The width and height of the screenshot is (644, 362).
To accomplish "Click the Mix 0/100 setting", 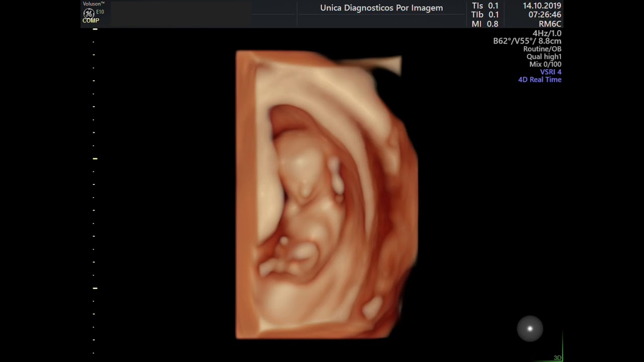I will 545,64.
